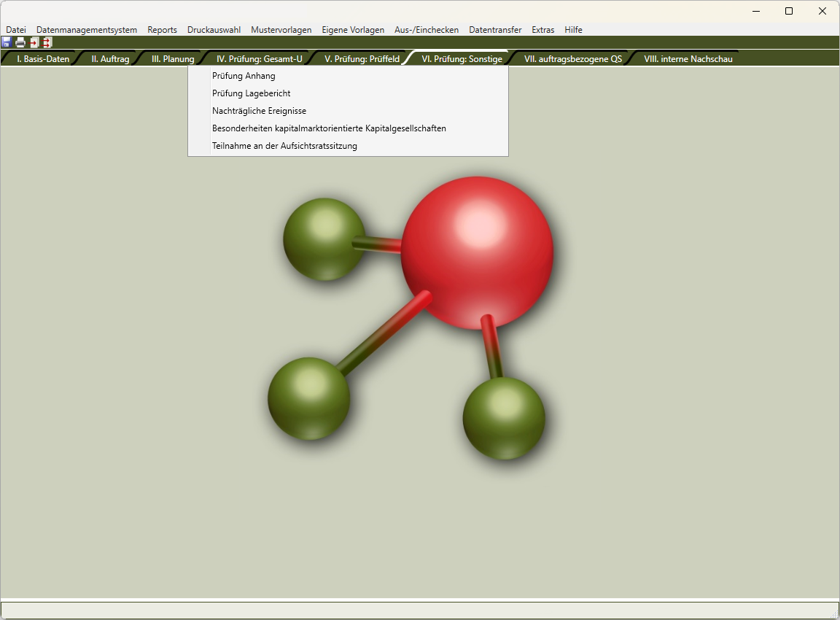This screenshot has height=620, width=840.
Task: Click the double red arrow document icon
Action: click(47, 42)
